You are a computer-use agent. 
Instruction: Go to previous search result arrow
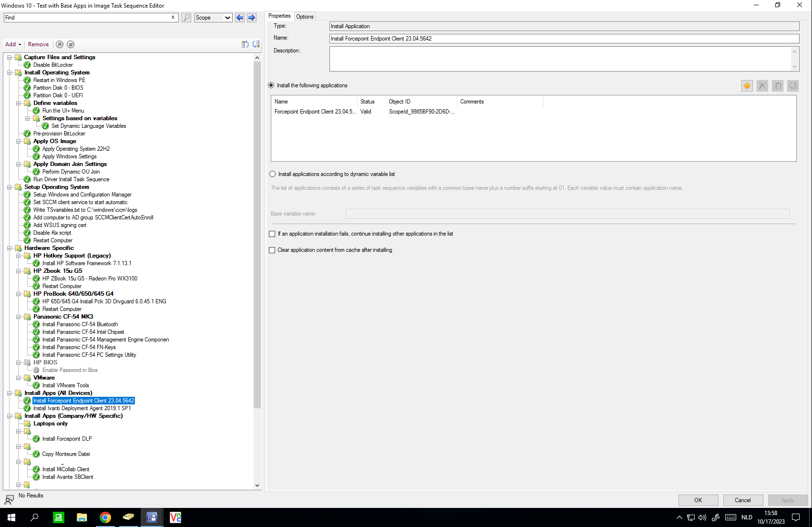(x=240, y=18)
